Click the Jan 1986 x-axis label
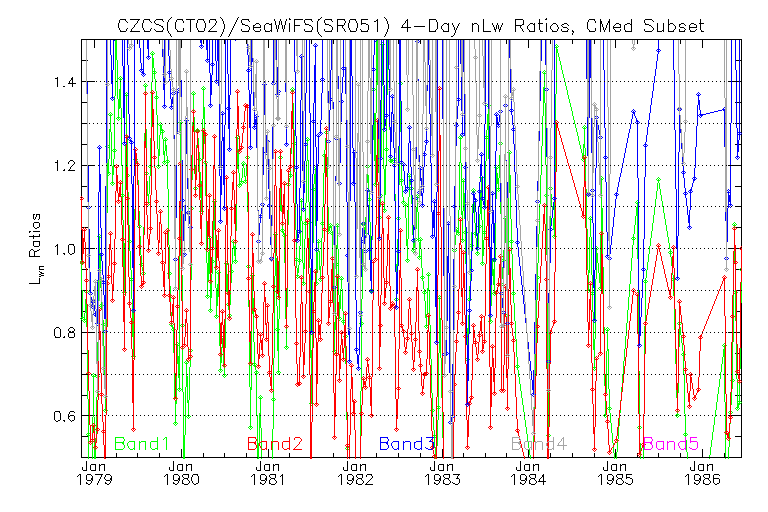768x512 pixels. [x=702, y=473]
